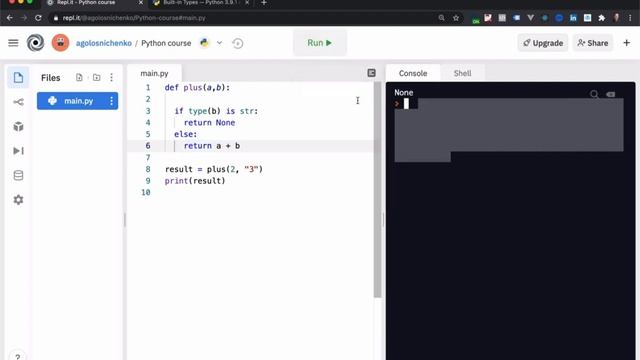Switch to the Built-in Types Python tab
The width and height of the screenshot is (640, 360).
point(200,3)
